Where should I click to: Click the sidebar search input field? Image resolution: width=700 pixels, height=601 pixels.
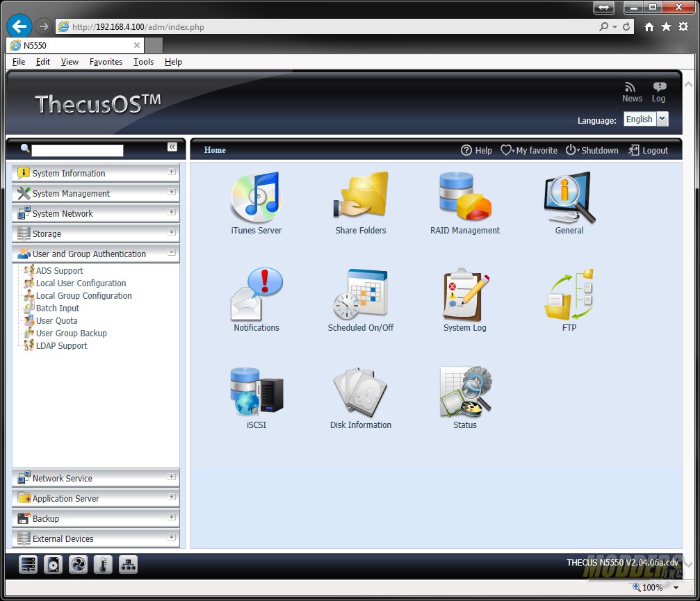[x=77, y=150]
